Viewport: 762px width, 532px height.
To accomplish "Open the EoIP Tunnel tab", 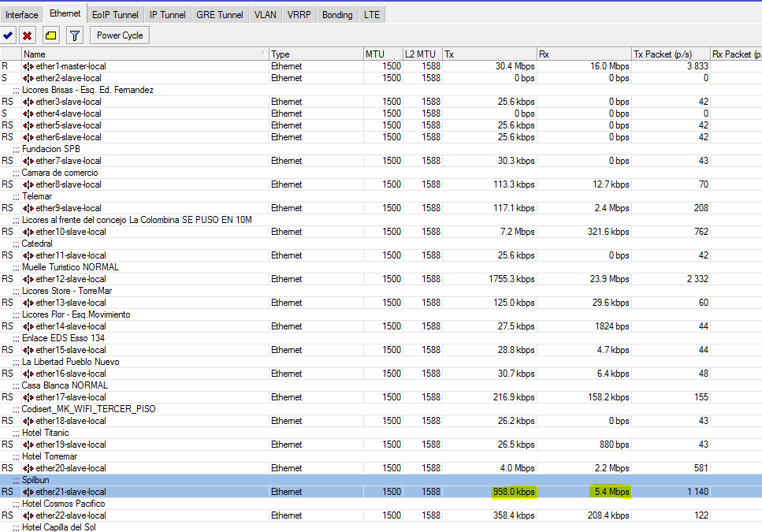I will click(x=115, y=14).
